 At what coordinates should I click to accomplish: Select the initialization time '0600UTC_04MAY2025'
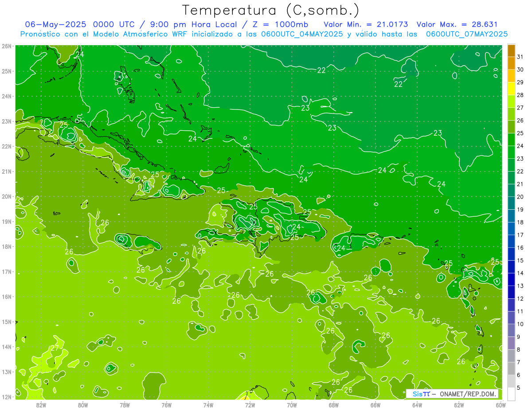(x=302, y=34)
